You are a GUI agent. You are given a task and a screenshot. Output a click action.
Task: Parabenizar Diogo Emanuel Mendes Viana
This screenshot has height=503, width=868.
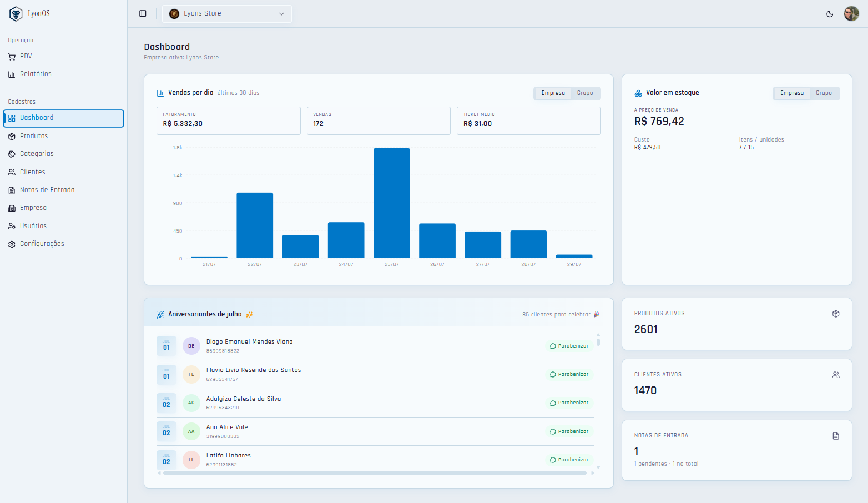pos(569,346)
